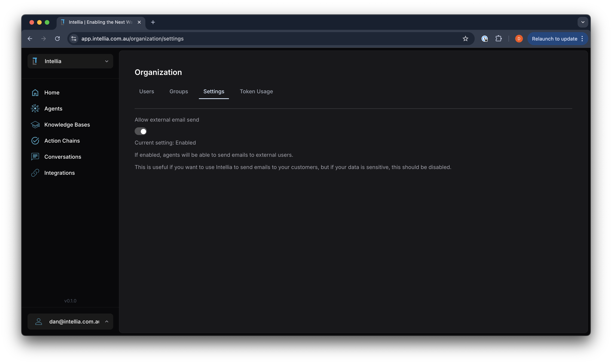The width and height of the screenshot is (612, 364).
Task: Click the browser forward arrow
Action: click(x=43, y=38)
